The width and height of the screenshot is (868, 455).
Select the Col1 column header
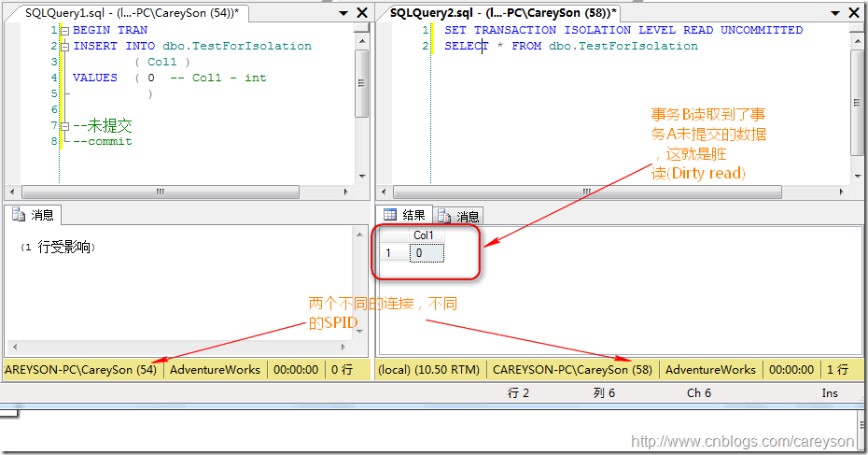424,235
